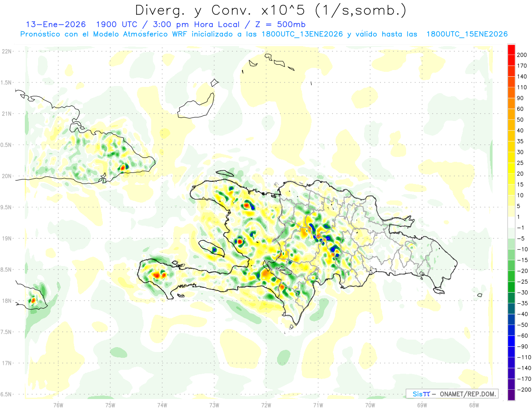Click the color bar segment between -60 and -90
This screenshot has height=411, width=532.
pos(511,341)
